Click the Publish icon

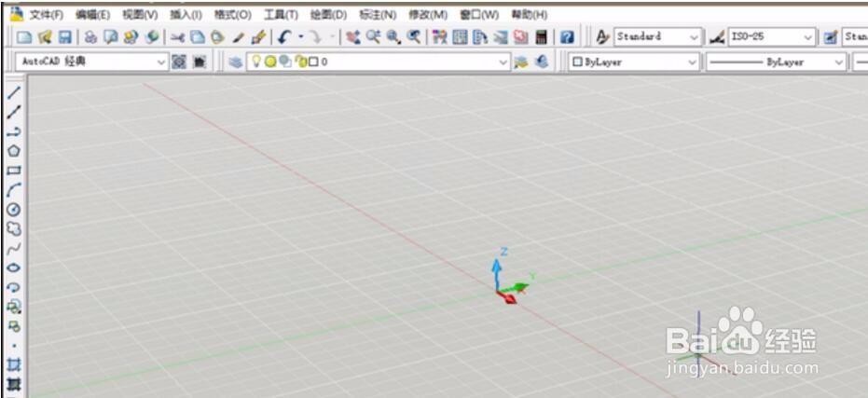point(131,37)
